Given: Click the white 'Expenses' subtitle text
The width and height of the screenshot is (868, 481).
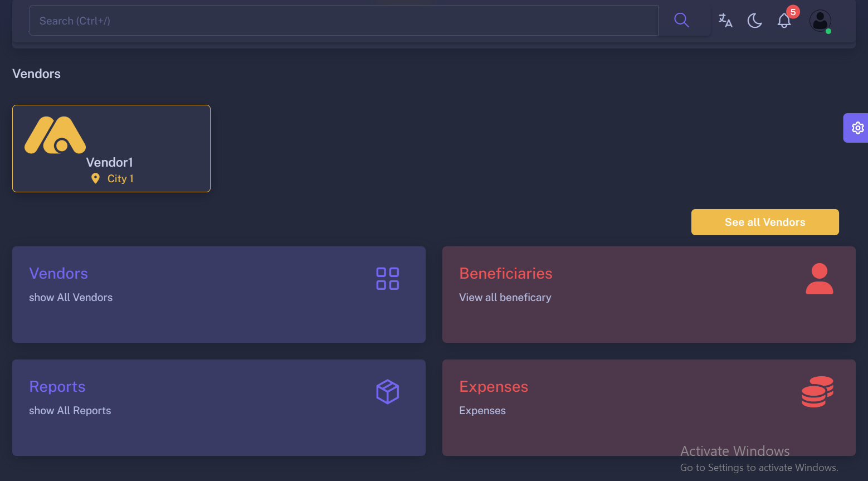Looking at the screenshot, I should click(x=482, y=410).
